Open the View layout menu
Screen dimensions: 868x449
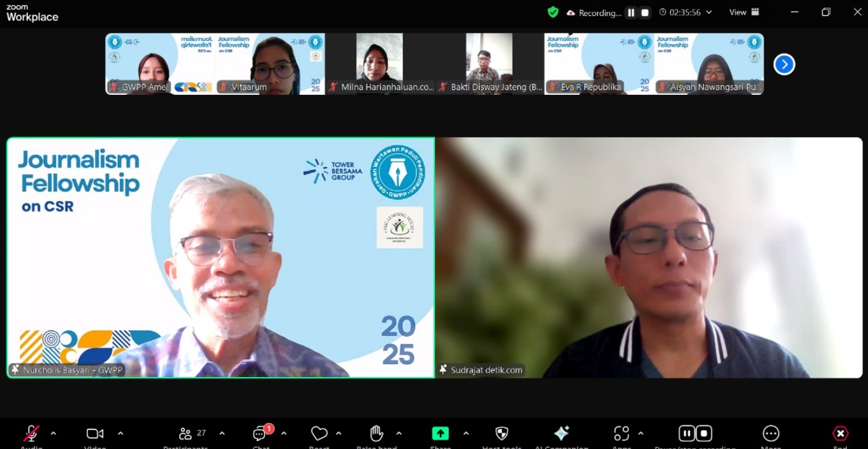click(x=744, y=12)
